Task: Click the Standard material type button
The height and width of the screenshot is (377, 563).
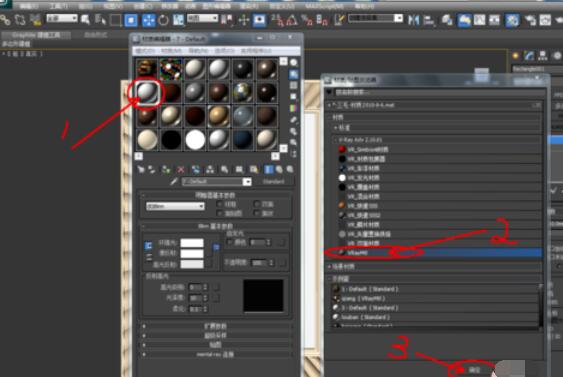Action: pyautogui.click(x=274, y=182)
